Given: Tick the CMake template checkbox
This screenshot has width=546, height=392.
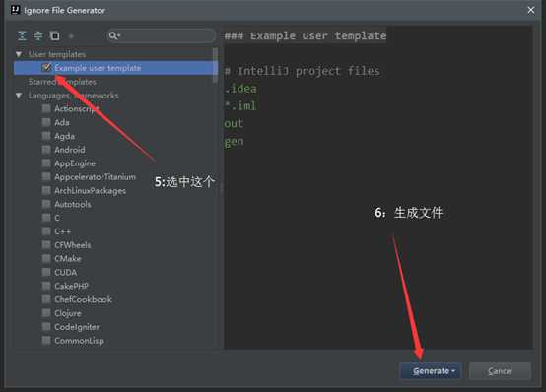Looking at the screenshot, I should pyautogui.click(x=46, y=259).
